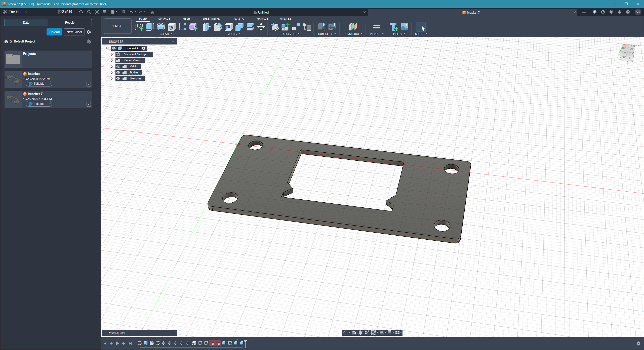The image size is (644, 350).
Task: Select the Create Sketch tool
Action: point(139,26)
